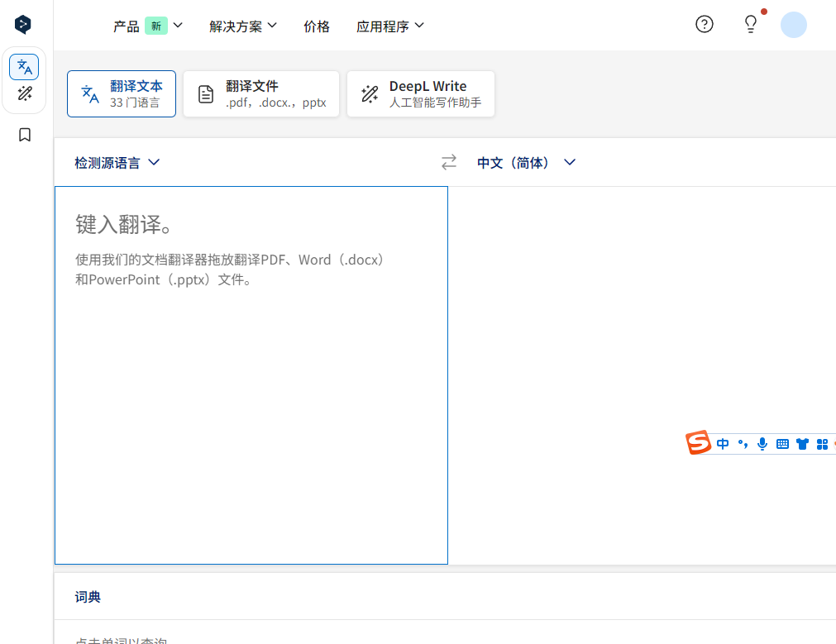Swap source and target languages

(449, 162)
